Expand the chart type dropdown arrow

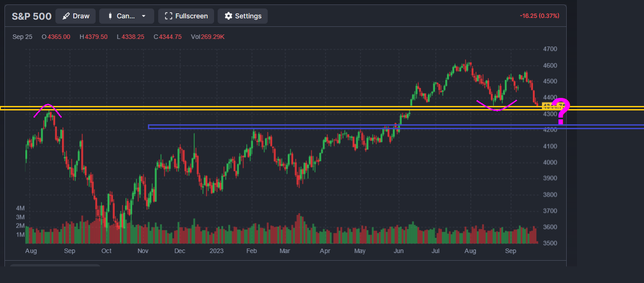click(x=143, y=16)
